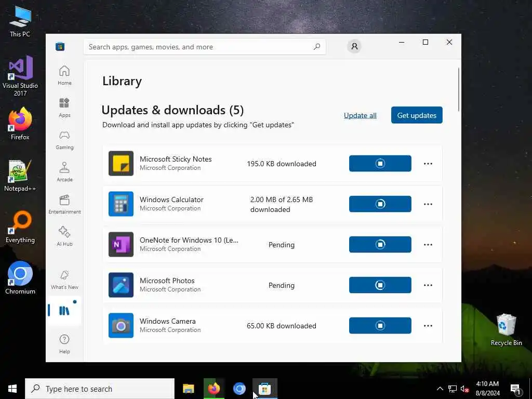The image size is (532, 399).
Task: Click the Store window vertical scrollbar
Action: tap(459, 89)
